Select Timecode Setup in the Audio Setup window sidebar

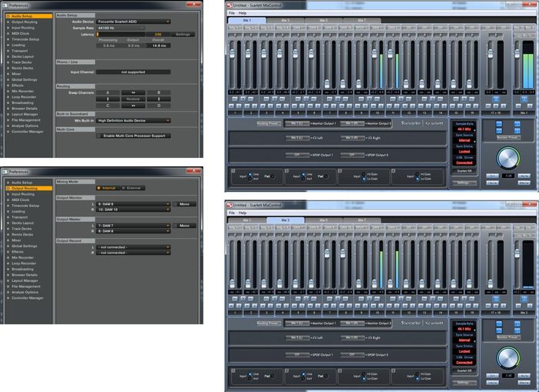25,39
